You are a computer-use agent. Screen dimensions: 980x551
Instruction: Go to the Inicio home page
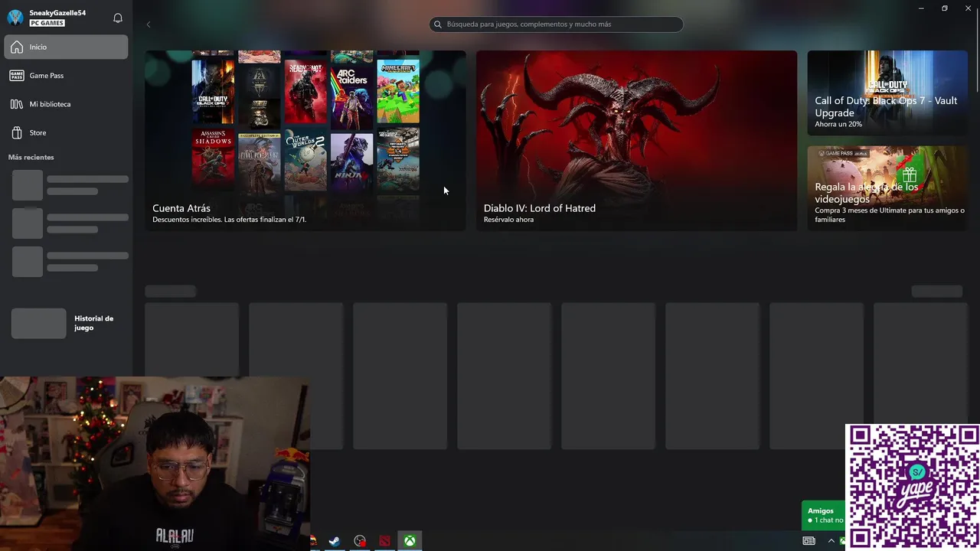(66, 47)
